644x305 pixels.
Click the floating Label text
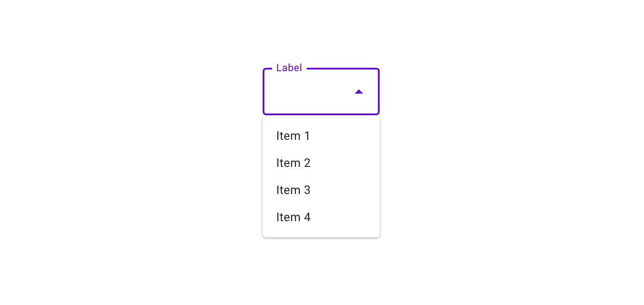pyautogui.click(x=289, y=68)
